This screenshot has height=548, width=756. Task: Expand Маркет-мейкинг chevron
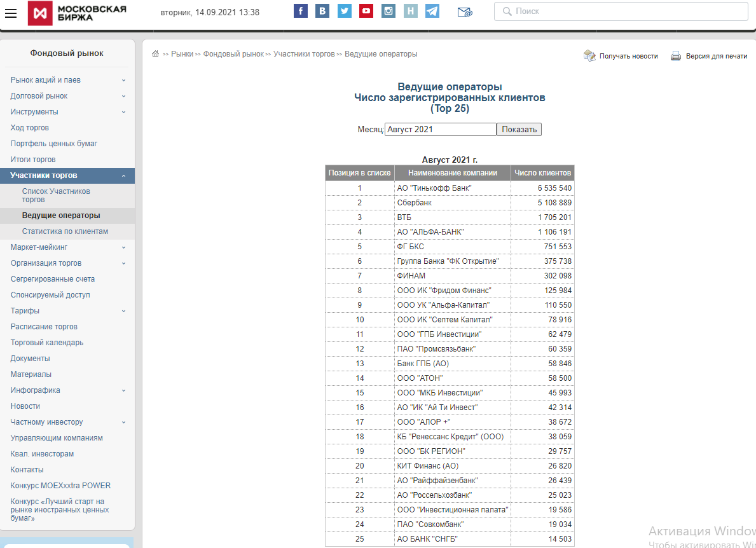tap(123, 248)
